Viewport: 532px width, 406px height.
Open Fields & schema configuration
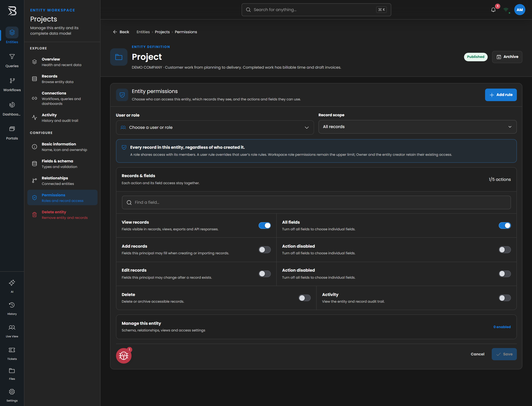(62, 164)
